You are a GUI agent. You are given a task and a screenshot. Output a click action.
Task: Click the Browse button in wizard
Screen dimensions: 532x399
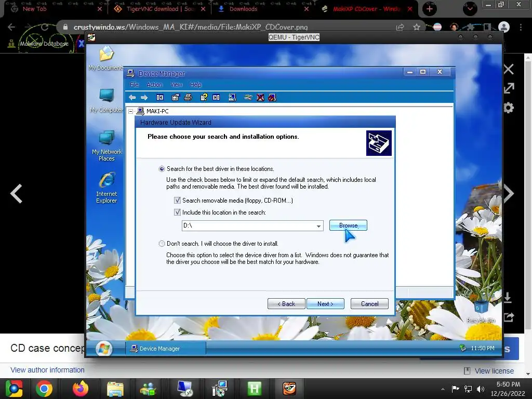(348, 225)
